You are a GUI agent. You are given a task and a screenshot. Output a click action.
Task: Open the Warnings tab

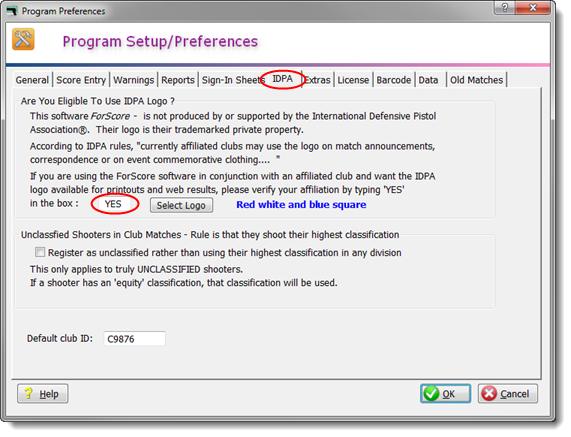coord(134,80)
